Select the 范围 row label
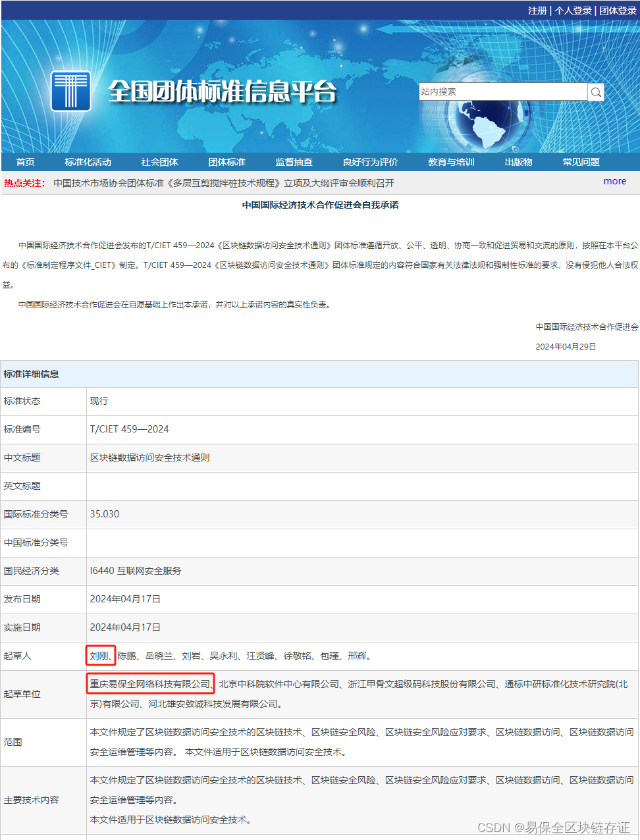 (x=13, y=742)
